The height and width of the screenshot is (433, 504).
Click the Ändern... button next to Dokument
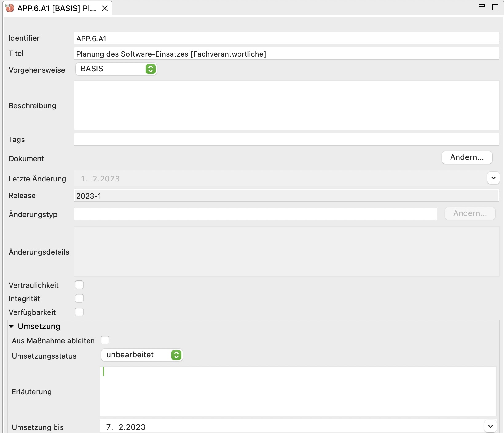pyautogui.click(x=467, y=157)
